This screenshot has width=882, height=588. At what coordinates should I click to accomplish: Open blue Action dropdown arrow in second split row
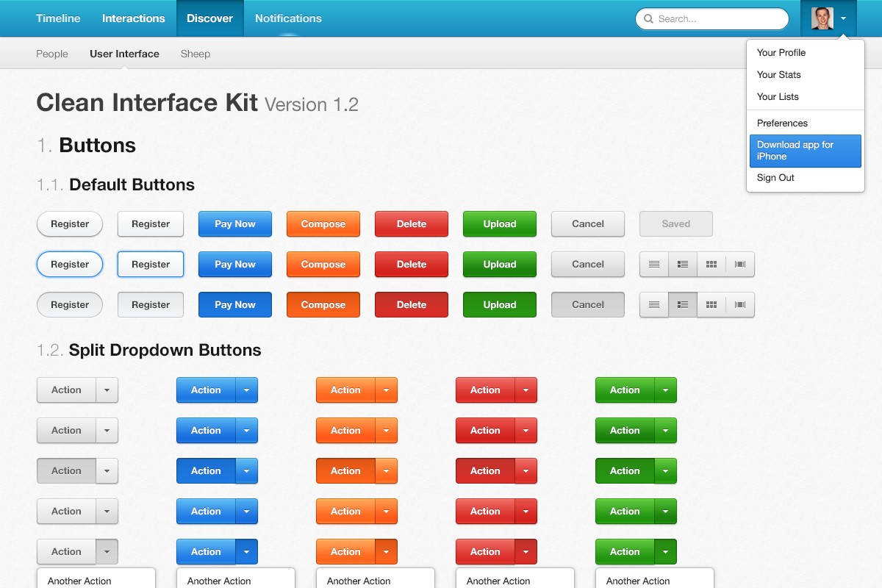point(246,431)
